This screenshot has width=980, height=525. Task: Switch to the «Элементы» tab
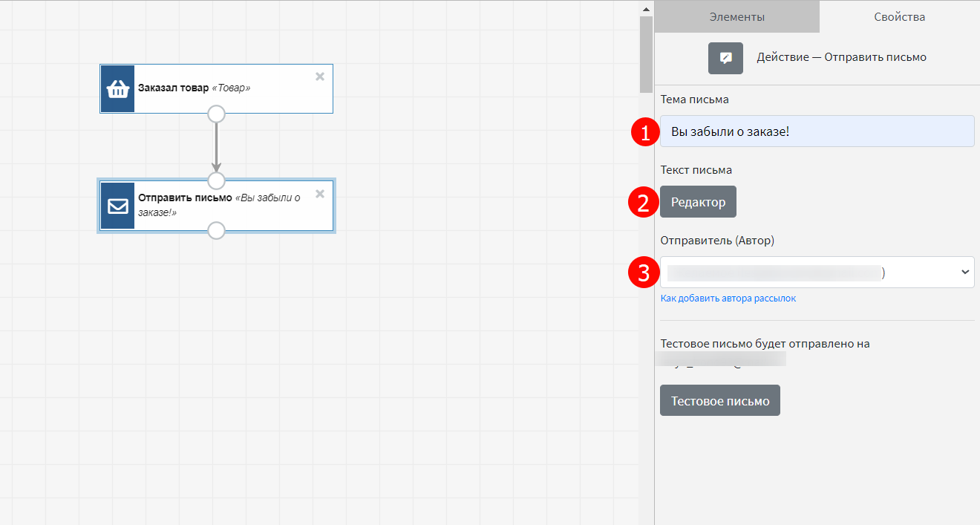coord(736,16)
